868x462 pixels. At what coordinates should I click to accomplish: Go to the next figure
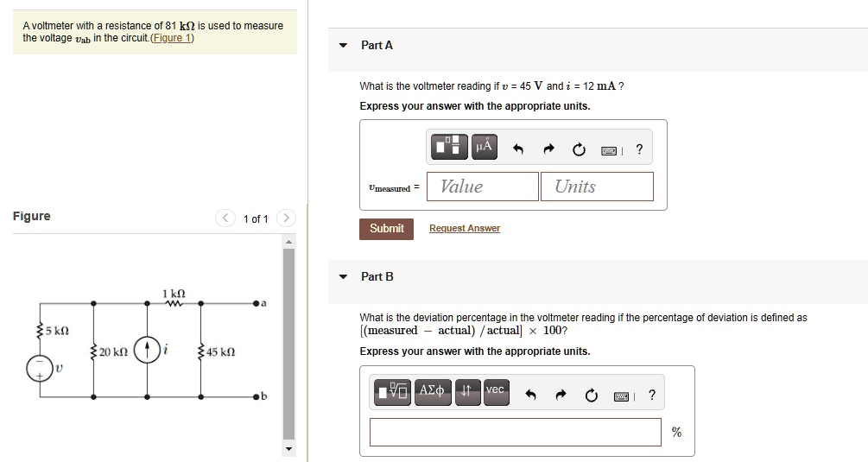[287, 218]
